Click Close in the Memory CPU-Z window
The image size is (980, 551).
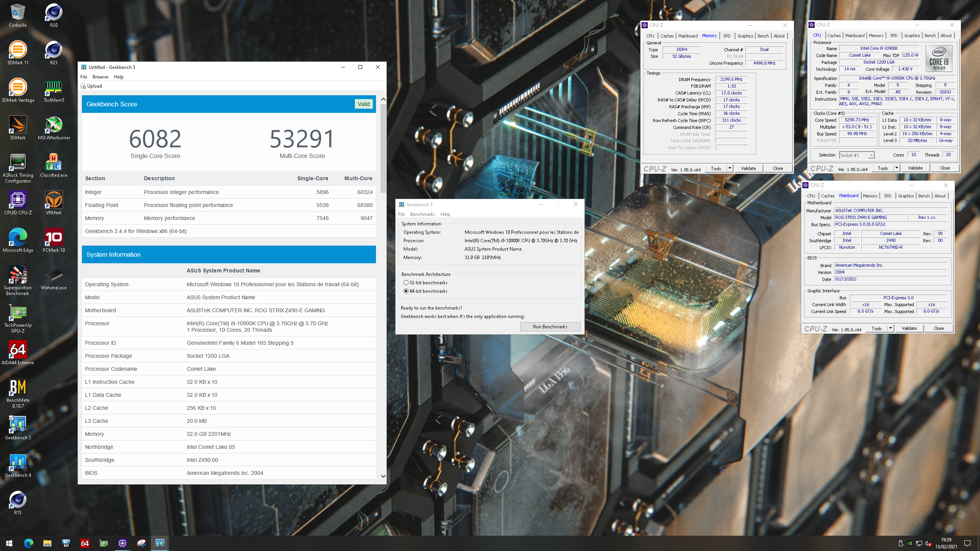778,168
